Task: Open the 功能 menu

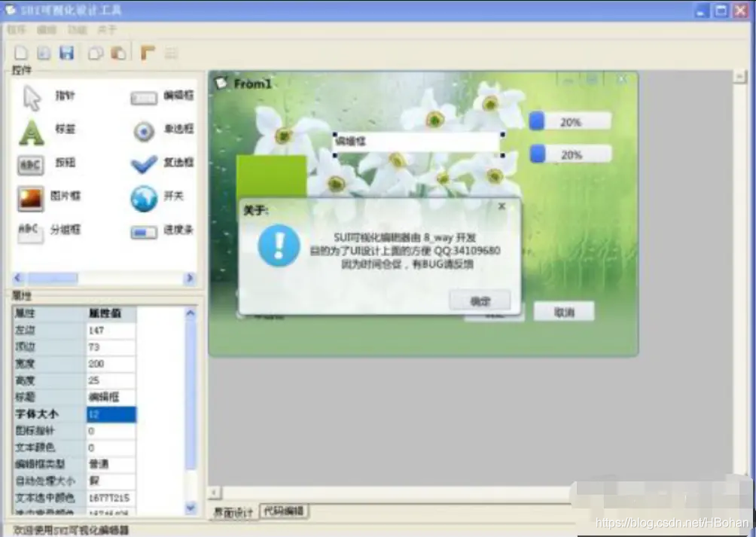Action: tap(77, 30)
